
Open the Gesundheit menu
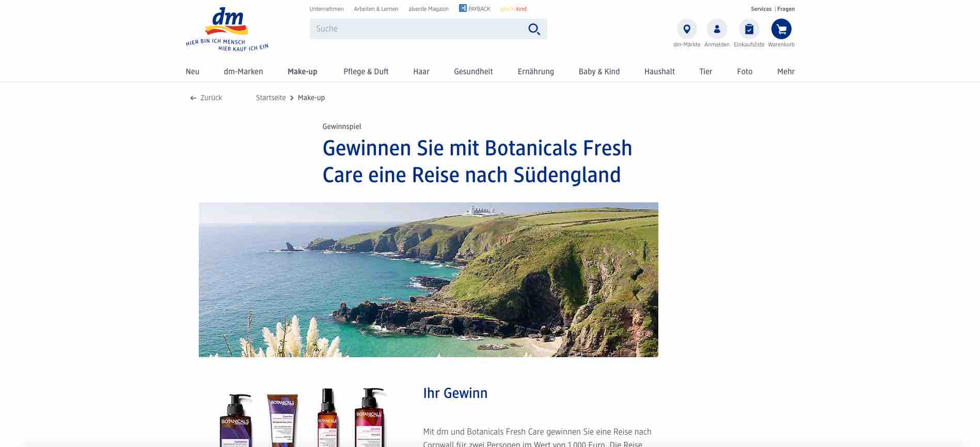[x=473, y=72]
